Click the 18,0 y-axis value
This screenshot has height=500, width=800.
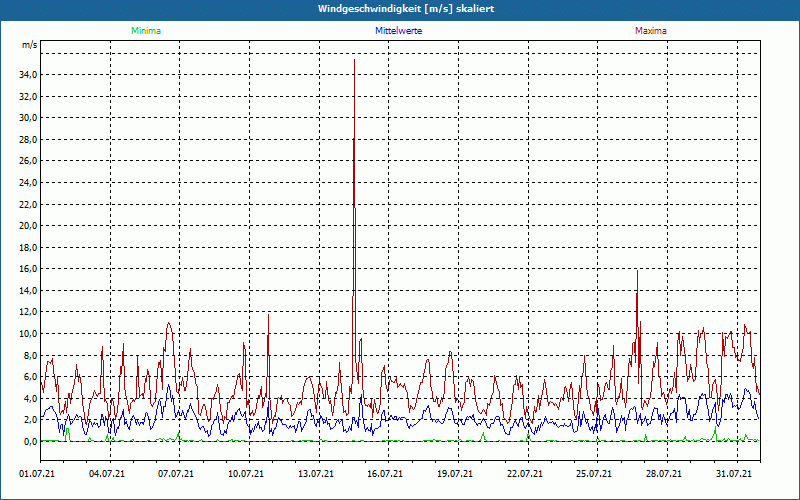point(28,247)
